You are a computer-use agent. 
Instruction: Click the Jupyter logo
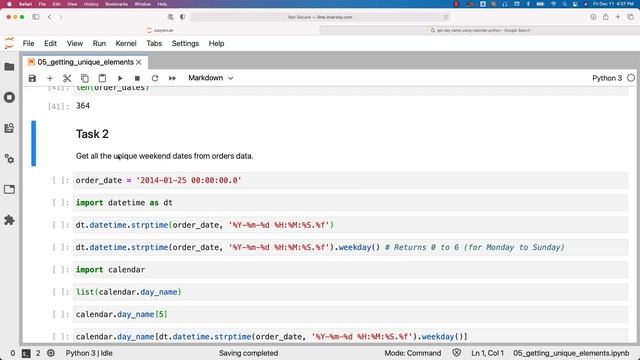[9, 43]
